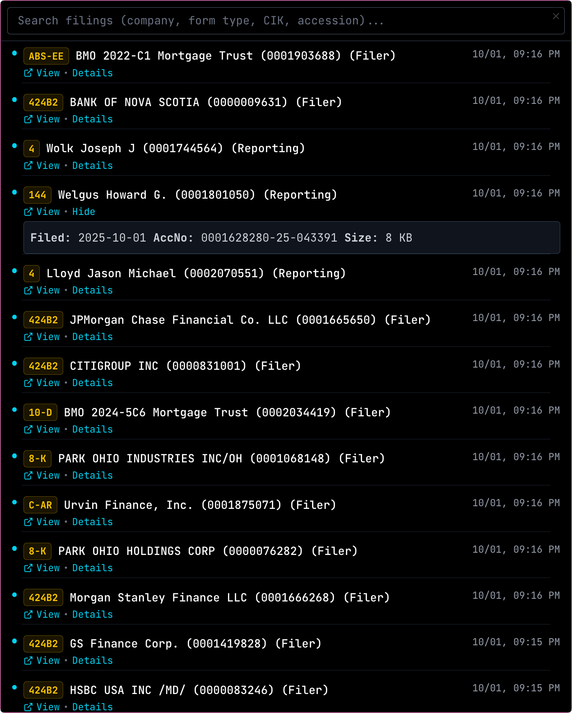Click the C-AR form type badge
The image size is (572, 713).
click(x=40, y=505)
